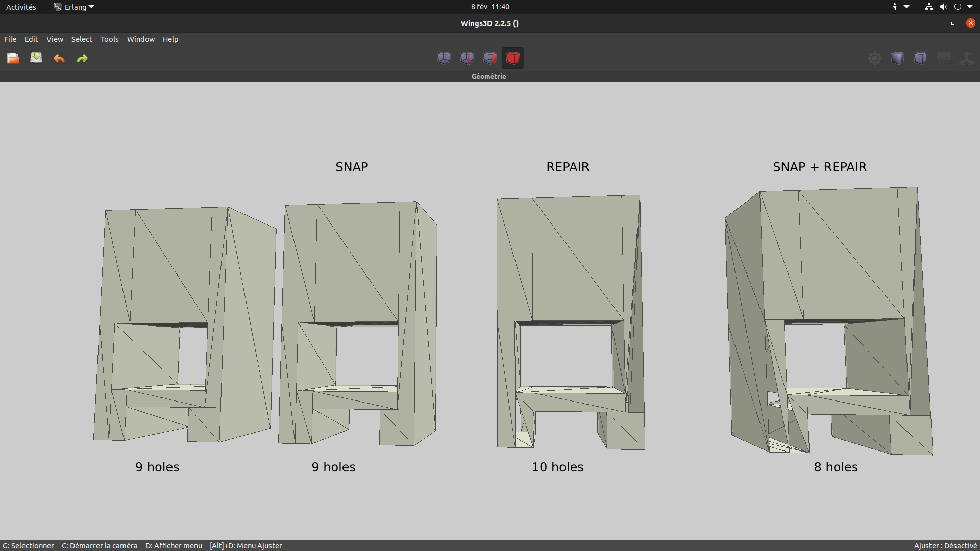Viewport: 980px width, 551px height.
Task: Open a file with the folder icon
Action: point(13,58)
